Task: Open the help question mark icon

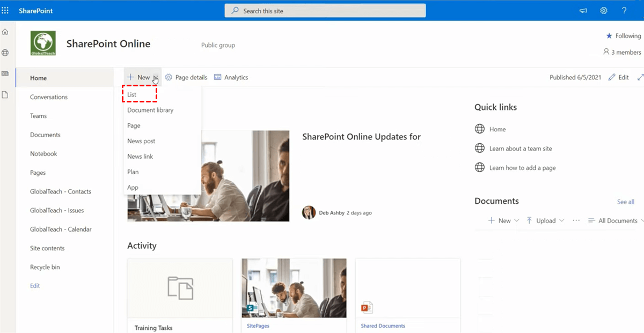Action: (624, 11)
